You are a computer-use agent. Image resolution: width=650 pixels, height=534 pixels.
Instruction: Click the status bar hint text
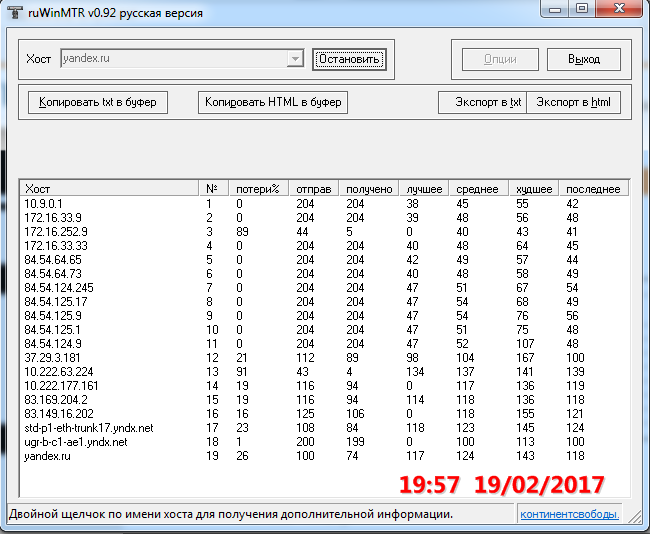231,515
